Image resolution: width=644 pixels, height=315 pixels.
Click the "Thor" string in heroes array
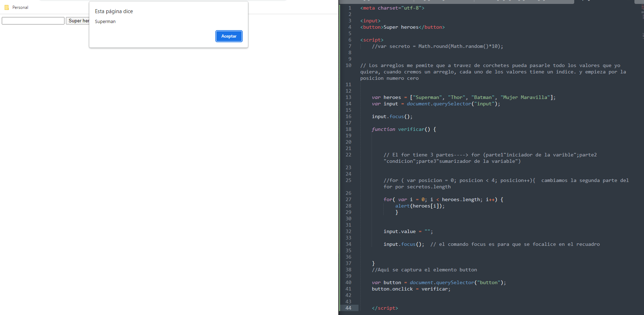pyautogui.click(x=457, y=97)
